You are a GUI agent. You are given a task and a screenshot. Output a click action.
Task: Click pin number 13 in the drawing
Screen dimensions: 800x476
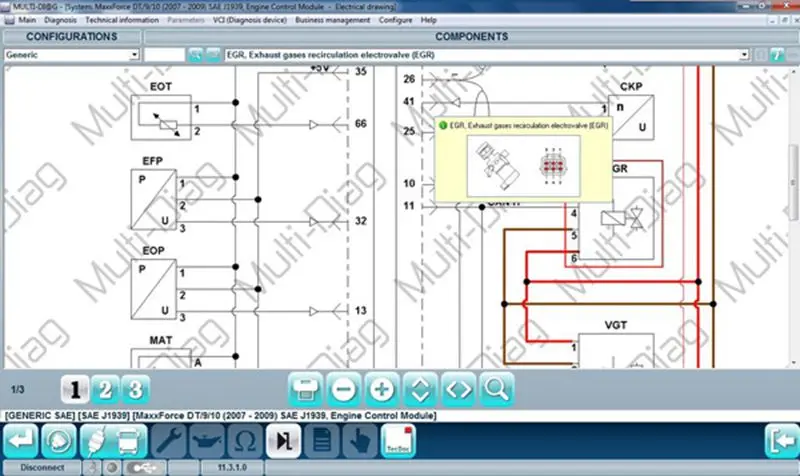(x=361, y=310)
